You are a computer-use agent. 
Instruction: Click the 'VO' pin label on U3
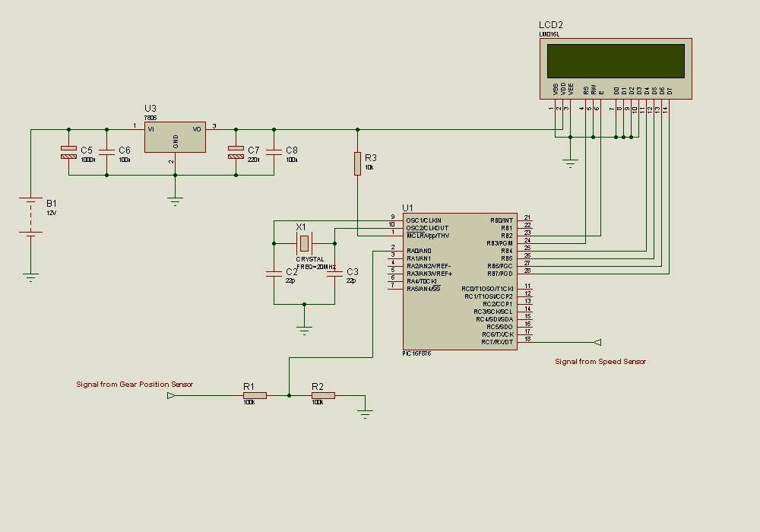[197, 129]
